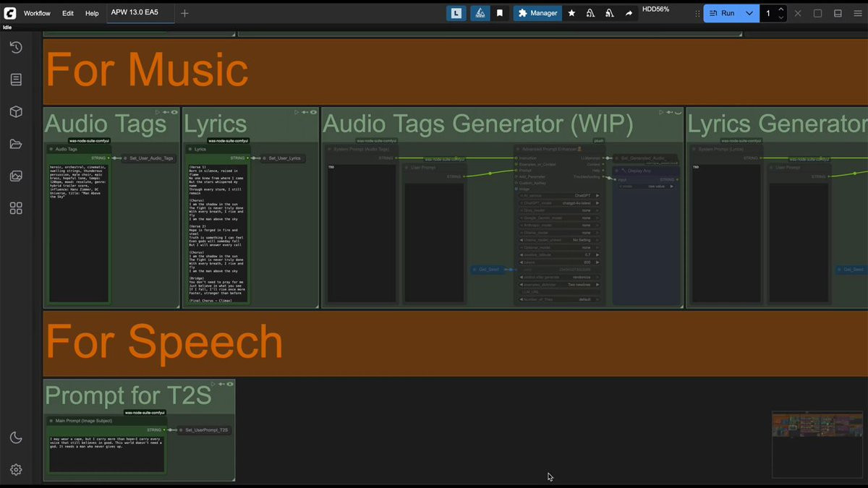Click the star icon beside Manager

coord(571,13)
